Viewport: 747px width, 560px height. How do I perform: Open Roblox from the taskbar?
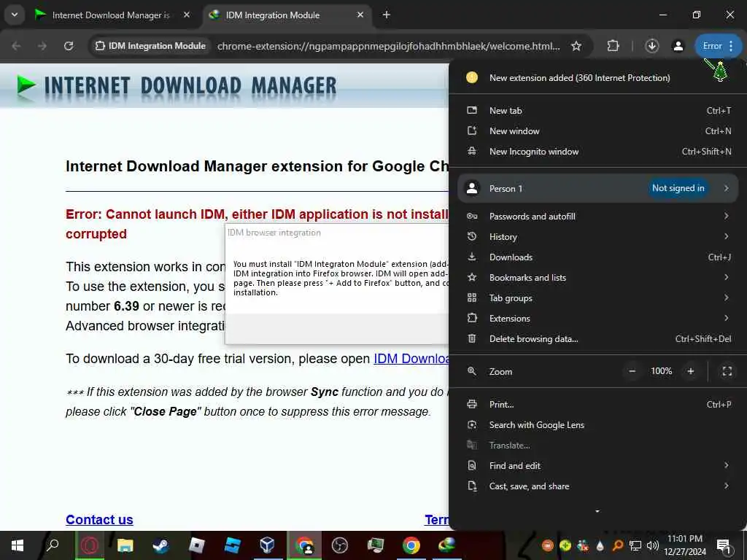[x=196, y=545]
